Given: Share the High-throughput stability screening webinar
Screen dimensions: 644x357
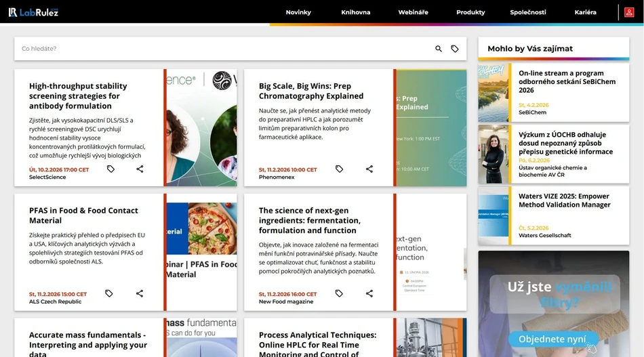Looking at the screenshot, I should click(x=140, y=169).
